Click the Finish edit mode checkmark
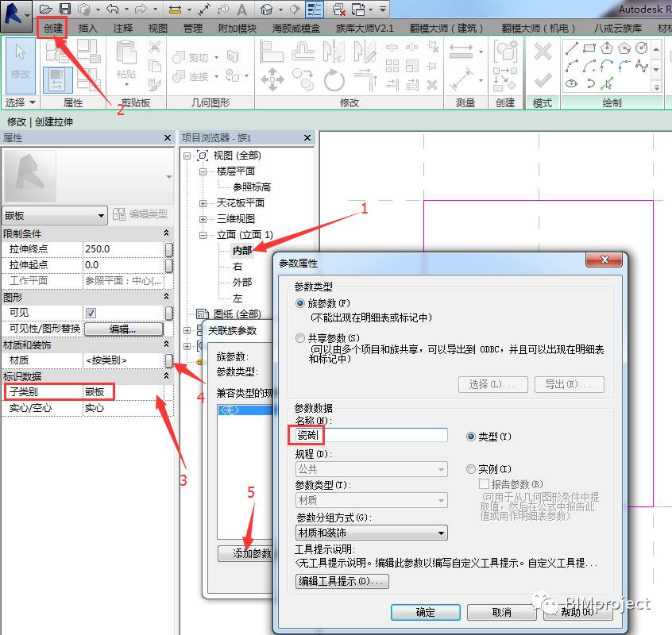The height and width of the screenshot is (635, 672). tap(543, 79)
